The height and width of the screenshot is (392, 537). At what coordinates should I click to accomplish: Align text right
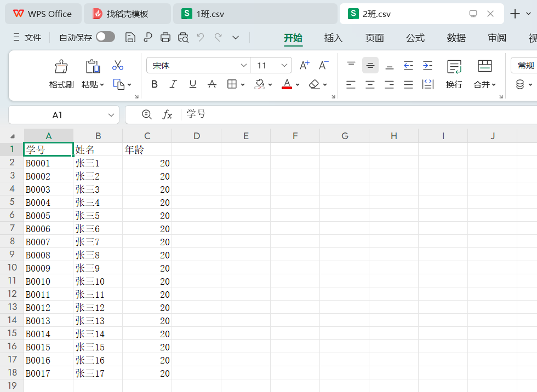[x=390, y=84]
